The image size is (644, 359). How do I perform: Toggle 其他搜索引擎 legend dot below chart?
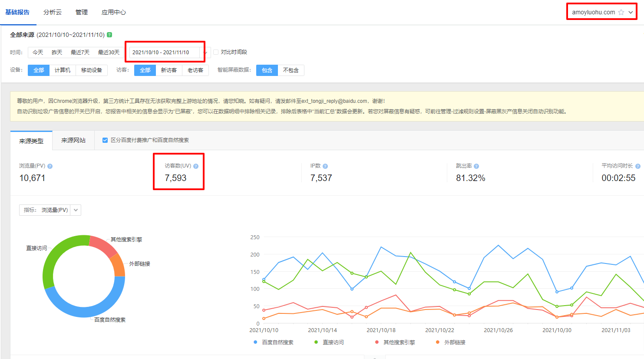(x=377, y=343)
